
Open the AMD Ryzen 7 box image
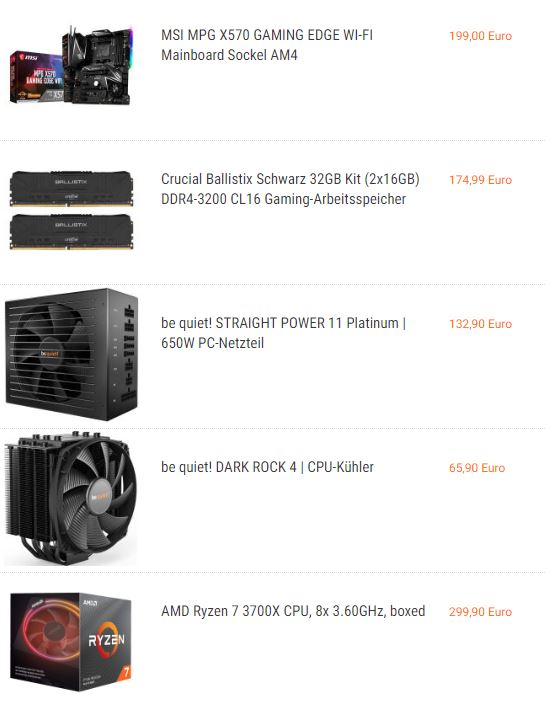click(71, 641)
